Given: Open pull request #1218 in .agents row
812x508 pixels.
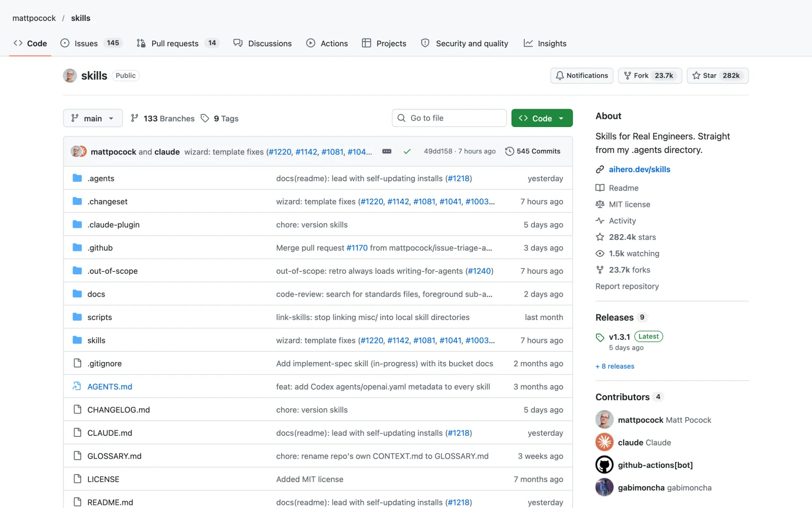Looking at the screenshot, I should click(x=458, y=178).
